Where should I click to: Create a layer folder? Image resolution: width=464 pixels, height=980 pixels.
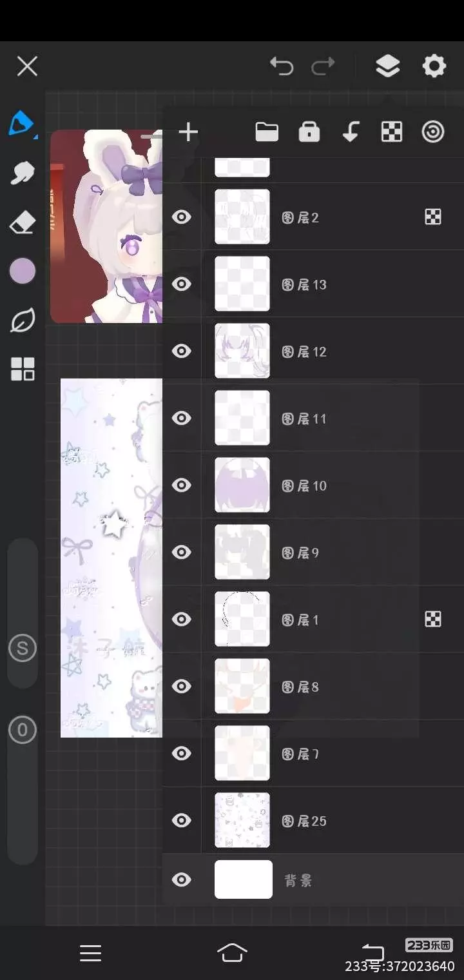point(267,132)
